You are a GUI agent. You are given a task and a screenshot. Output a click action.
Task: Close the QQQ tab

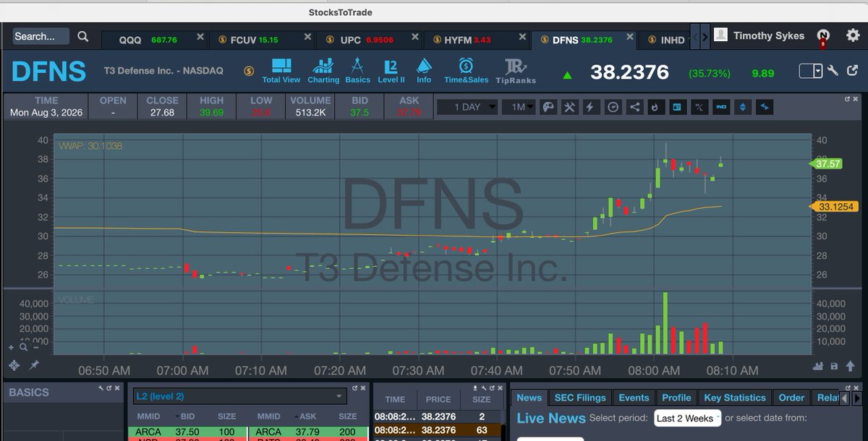(x=200, y=36)
